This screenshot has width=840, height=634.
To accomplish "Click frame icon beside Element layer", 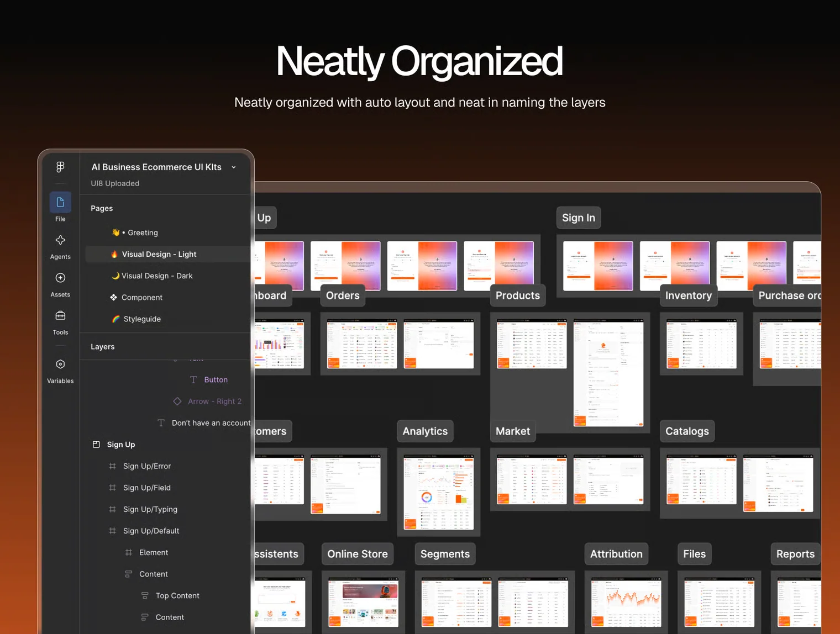I will click(x=129, y=553).
